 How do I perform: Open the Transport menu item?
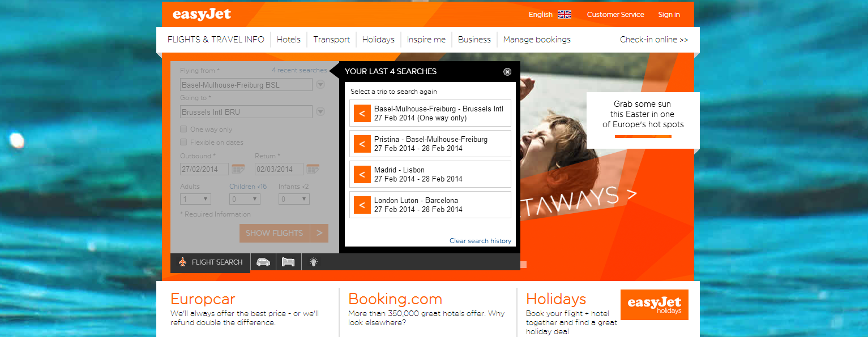tap(332, 40)
